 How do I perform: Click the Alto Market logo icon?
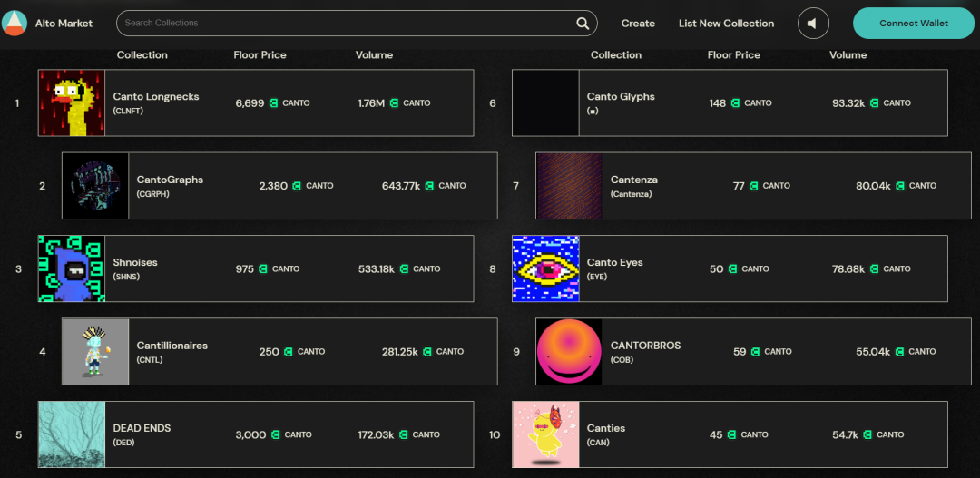coord(15,23)
